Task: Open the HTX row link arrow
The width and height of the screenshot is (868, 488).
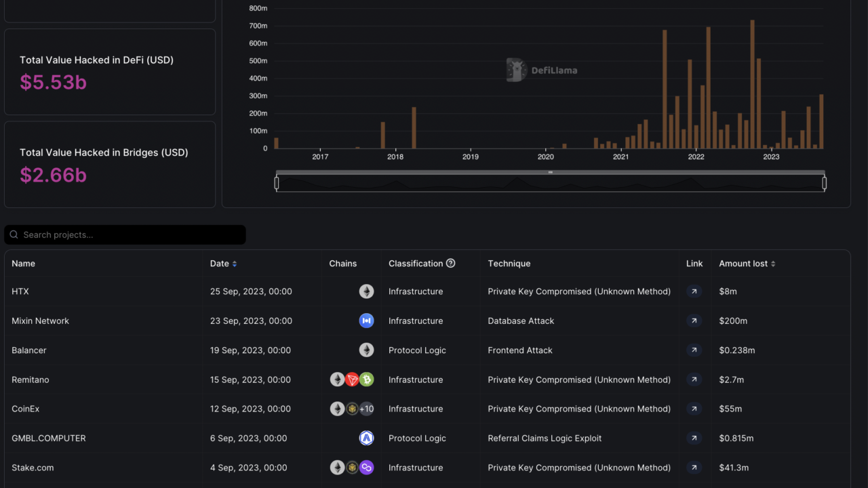Action: 694,291
